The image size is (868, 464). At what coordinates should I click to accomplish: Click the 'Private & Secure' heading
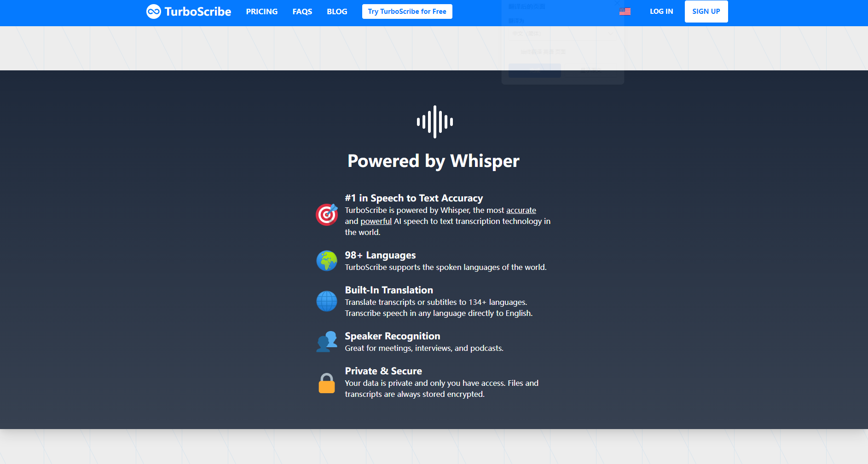point(383,371)
